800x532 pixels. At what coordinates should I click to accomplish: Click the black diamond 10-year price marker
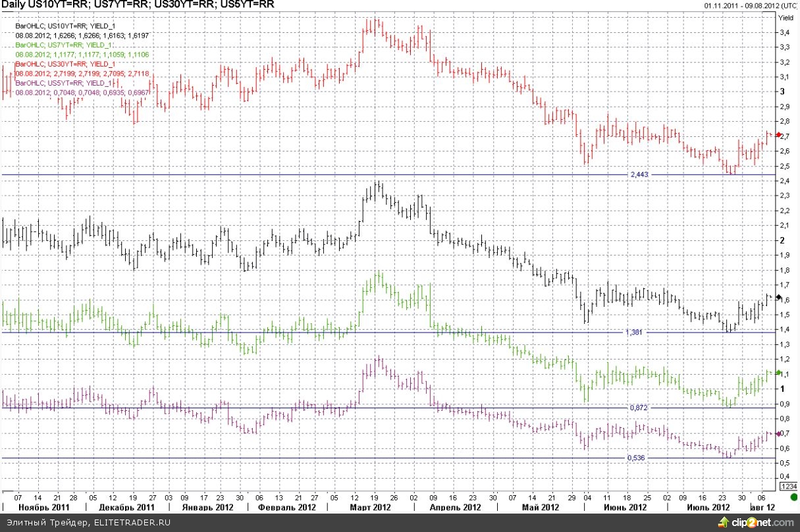[x=778, y=298]
